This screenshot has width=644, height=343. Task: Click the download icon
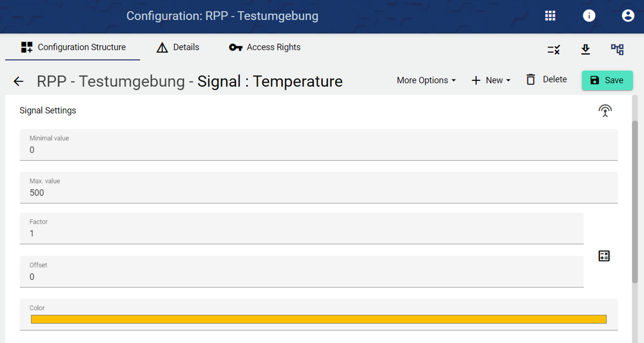(x=585, y=50)
